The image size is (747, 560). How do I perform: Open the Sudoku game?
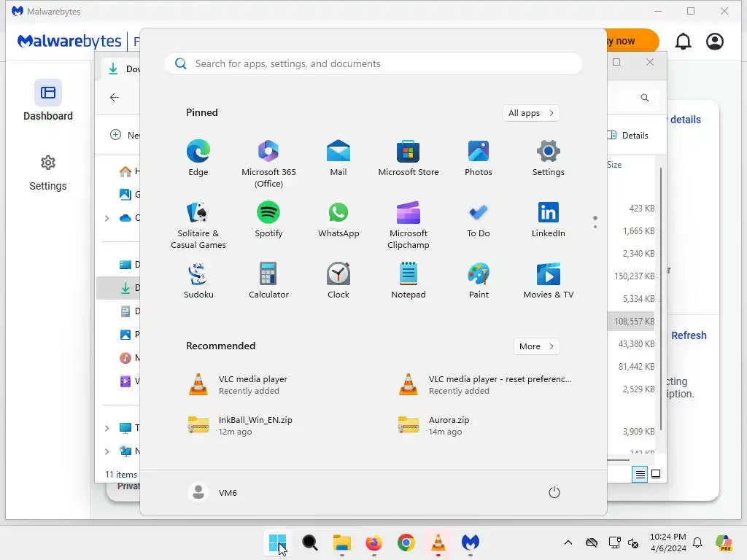(198, 281)
